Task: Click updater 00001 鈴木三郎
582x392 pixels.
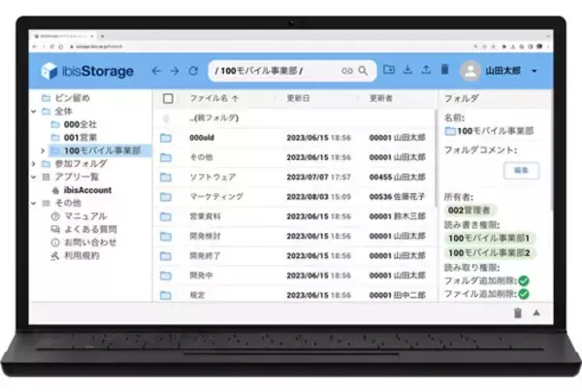Action: (397, 216)
